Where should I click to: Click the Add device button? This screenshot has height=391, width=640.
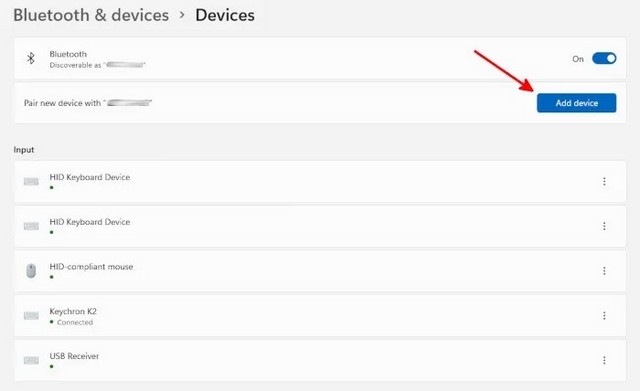coord(576,103)
